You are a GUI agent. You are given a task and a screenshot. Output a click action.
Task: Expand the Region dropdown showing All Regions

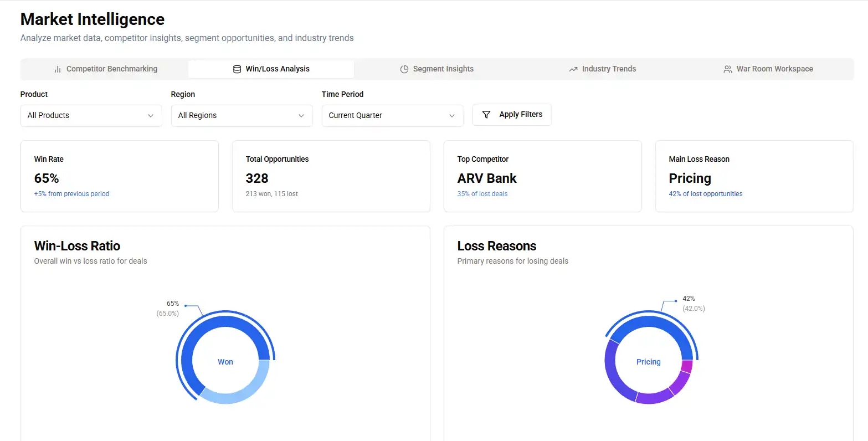point(242,116)
